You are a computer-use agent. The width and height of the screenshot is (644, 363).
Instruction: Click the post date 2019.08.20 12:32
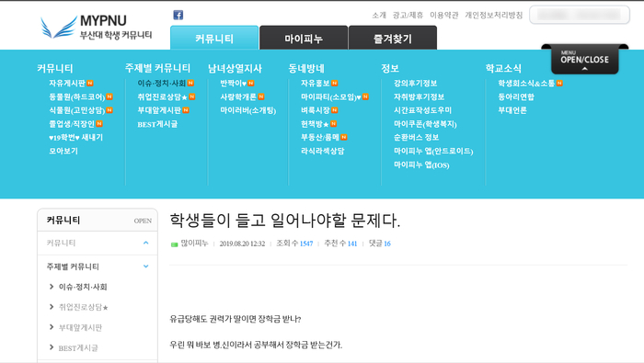point(242,244)
